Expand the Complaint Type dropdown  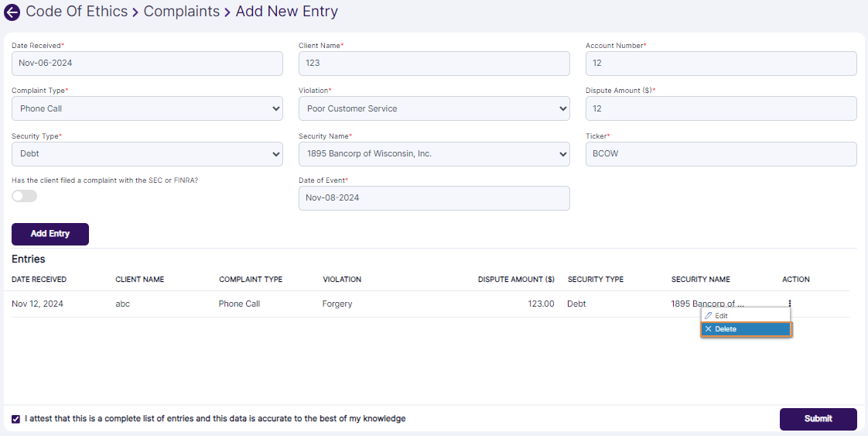pyautogui.click(x=147, y=108)
